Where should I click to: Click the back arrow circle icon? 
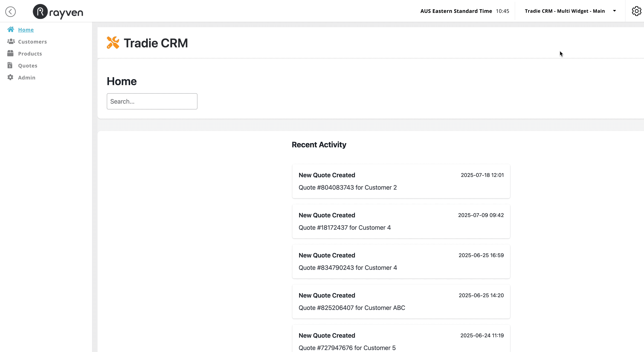point(11,11)
